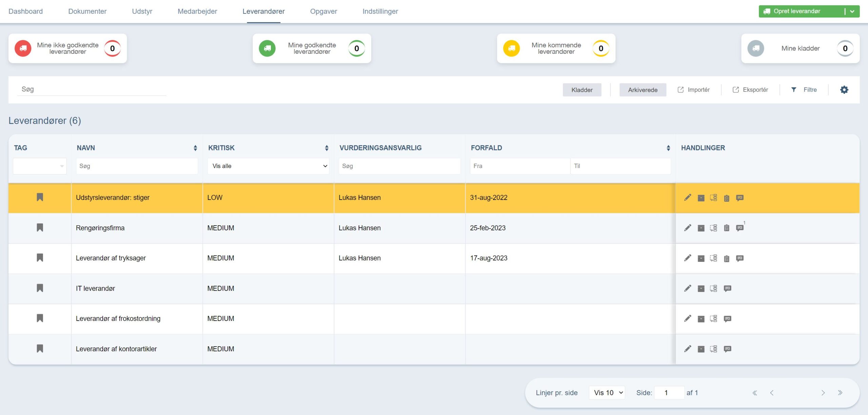The width and height of the screenshot is (868, 415).
Task: Open the TAG filter dropdown
Action: 40,166
